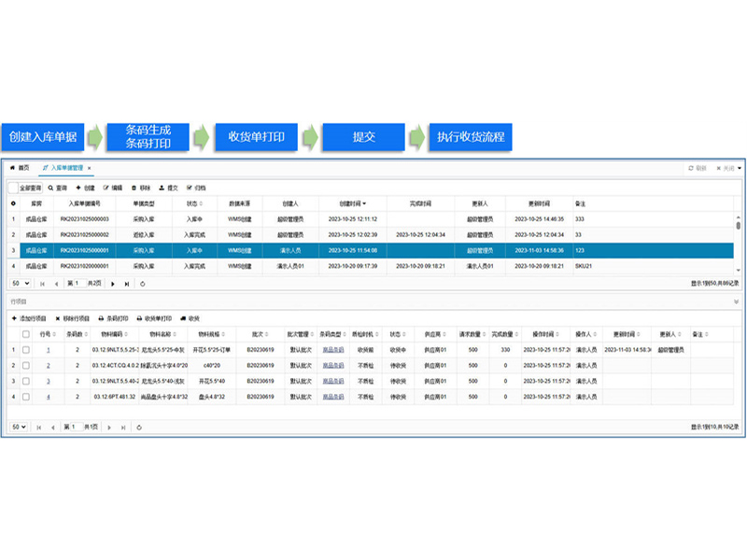Toggle the select-all checkbox in line items header
747x560 pixels.
tap(26, 333)
